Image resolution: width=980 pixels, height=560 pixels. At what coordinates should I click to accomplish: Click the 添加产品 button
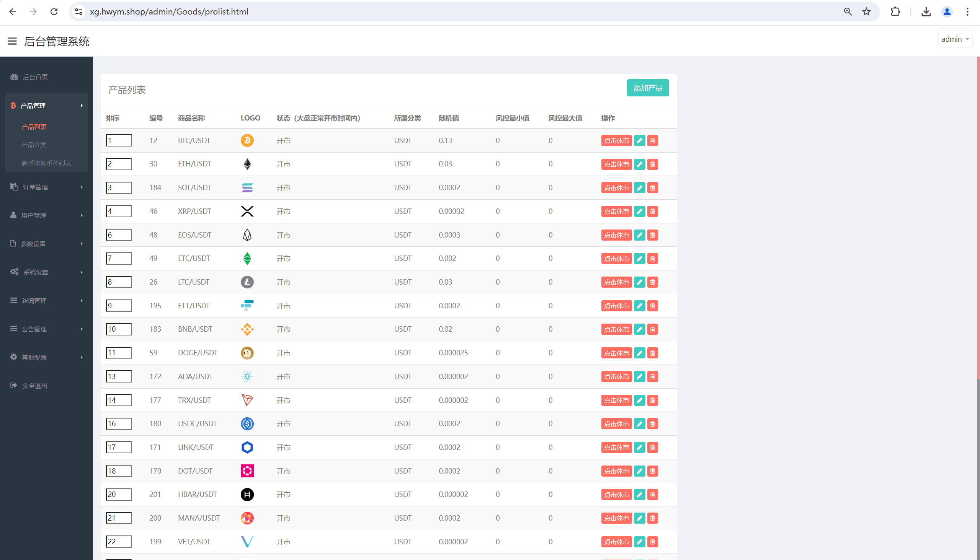click(648, 88)
